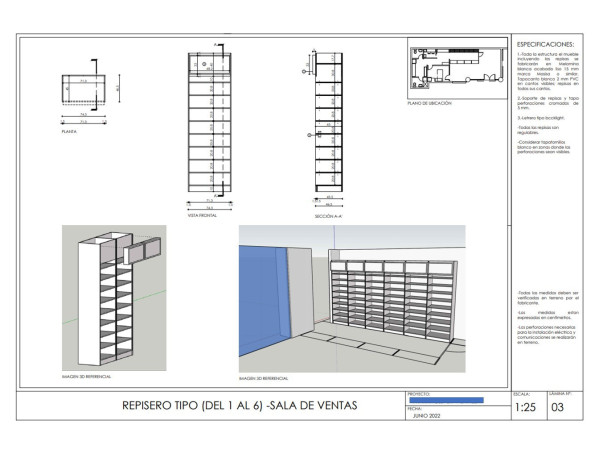
Task: Click the PLANO DE UBICACIÓN caption
Action: pyautogui.click(x=429, y=103)
